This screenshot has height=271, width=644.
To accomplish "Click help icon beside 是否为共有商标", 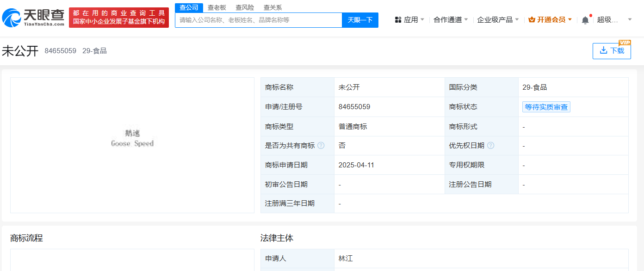I will click(321, 145).
